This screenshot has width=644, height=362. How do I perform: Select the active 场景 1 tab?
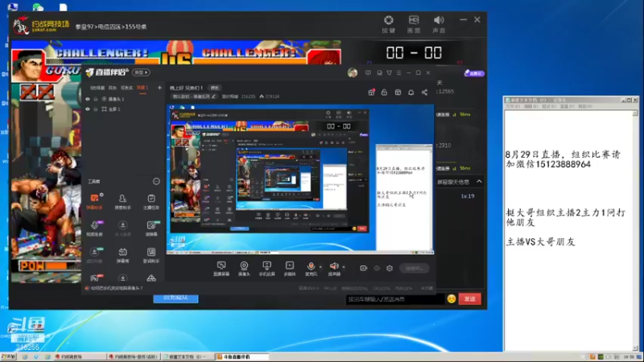[x=142, y=88]
